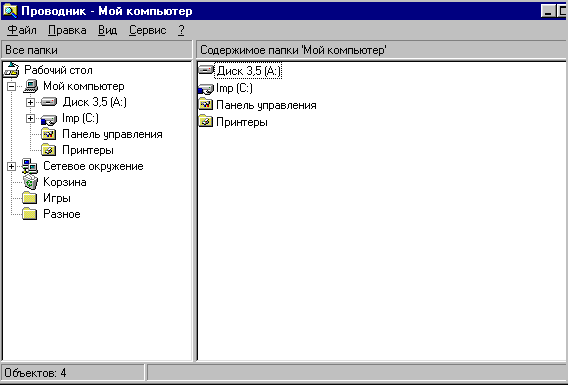
Task: Open the Сервис menu
Action: [147, 30]
